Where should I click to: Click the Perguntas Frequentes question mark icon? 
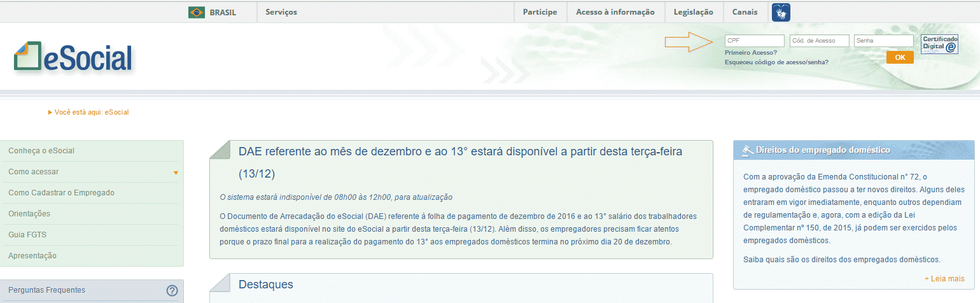tap(172, 290)
